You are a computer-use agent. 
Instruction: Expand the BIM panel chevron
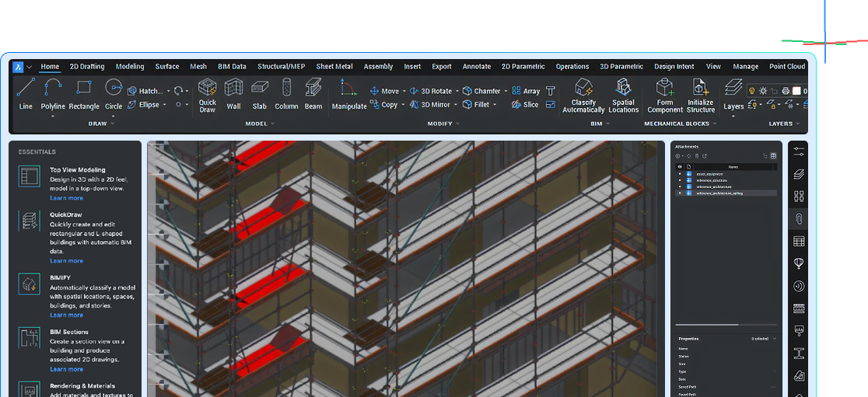click(607, 124)
